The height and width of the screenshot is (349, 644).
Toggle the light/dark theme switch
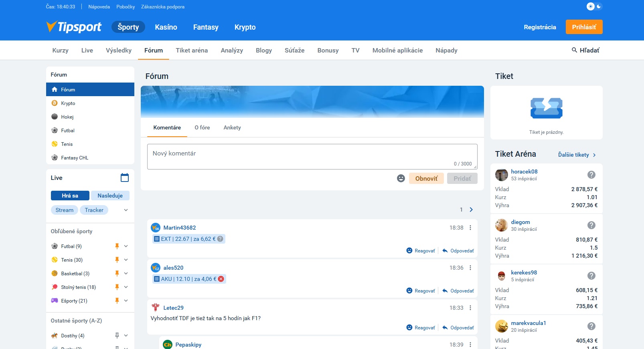coord(594,6)
